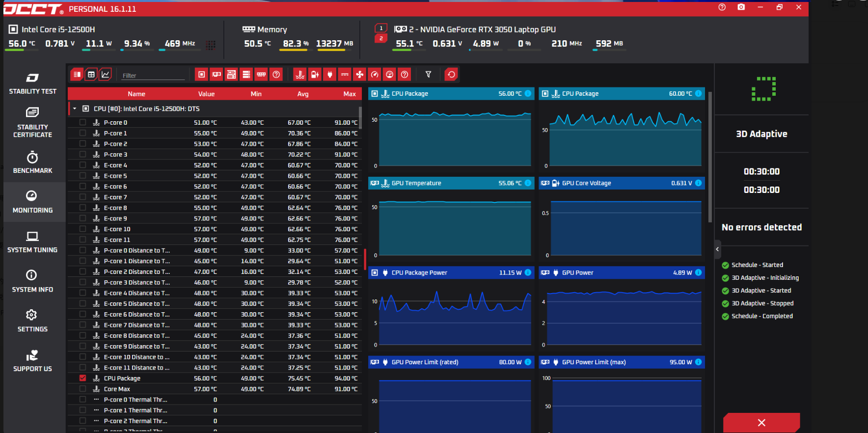Click info icon on GPU Power graph
868x433 pixels.
[698, 272]
